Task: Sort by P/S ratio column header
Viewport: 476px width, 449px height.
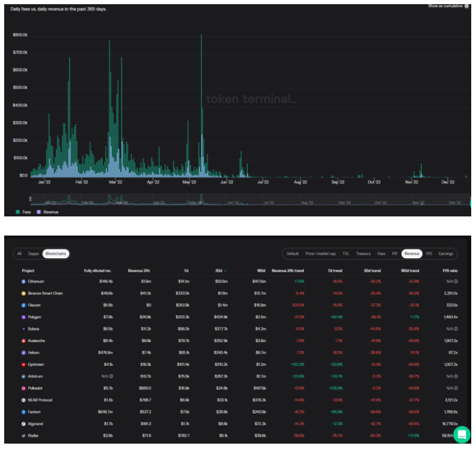Action: point(450,270)
